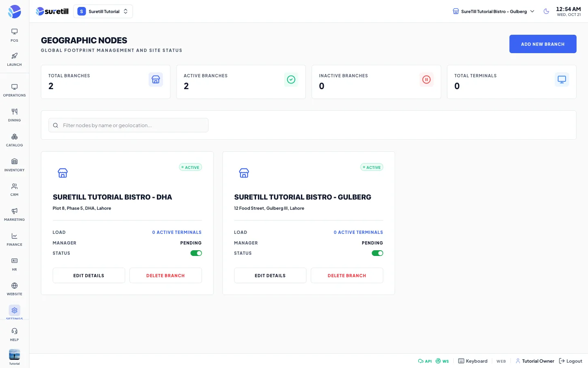Edit details of the DHA branch
588x368 pixels.
click(x=89, y=276)
